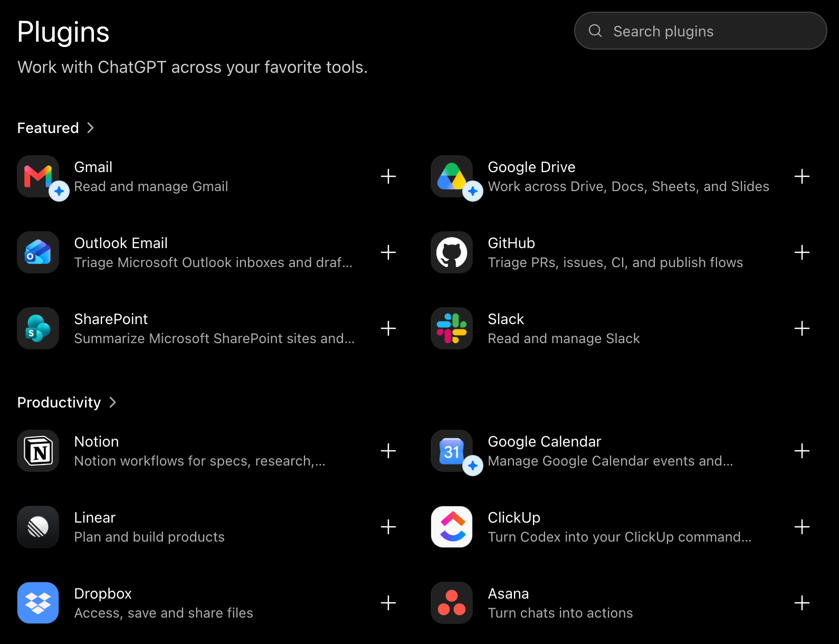Click the Asana plugin icon

[452, 603]
